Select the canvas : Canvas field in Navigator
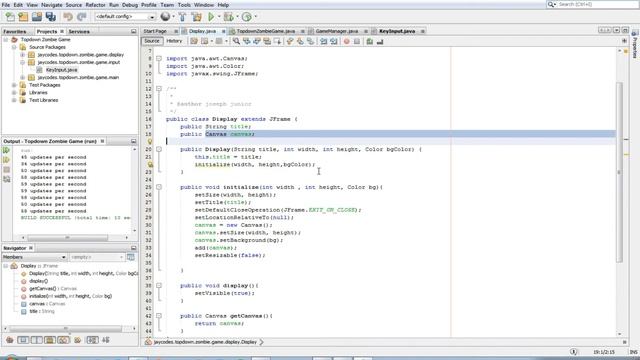 point(47,304)
